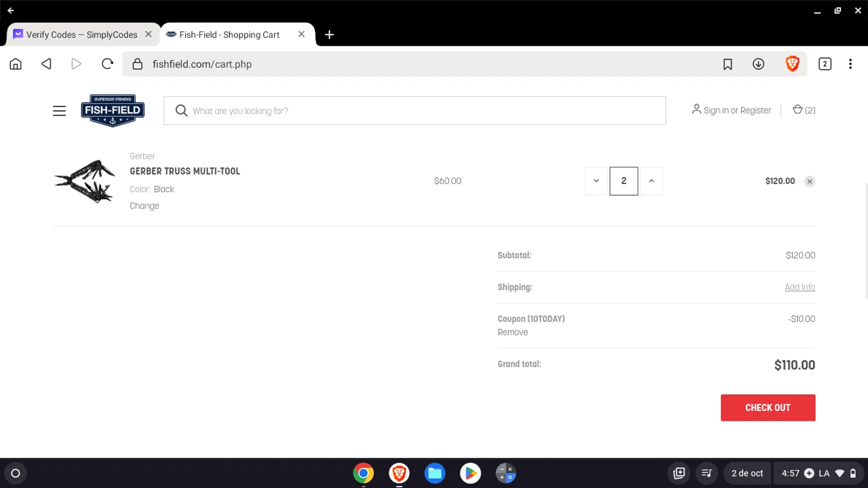Viewport: 868px width, 488px height.
Task: Open the hamburger menu on Fish-Field
Action: coord(59,111)
